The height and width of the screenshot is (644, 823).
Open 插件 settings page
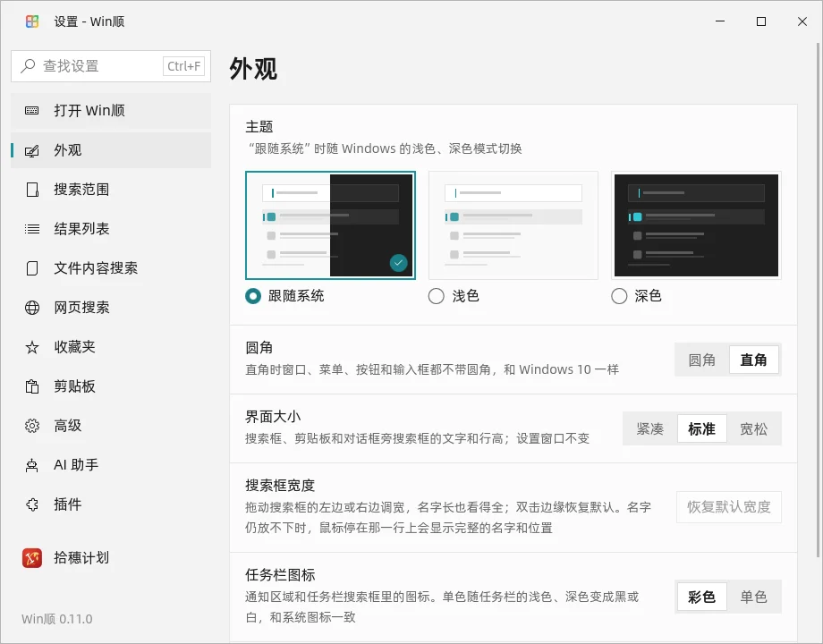tap(111, 504)
